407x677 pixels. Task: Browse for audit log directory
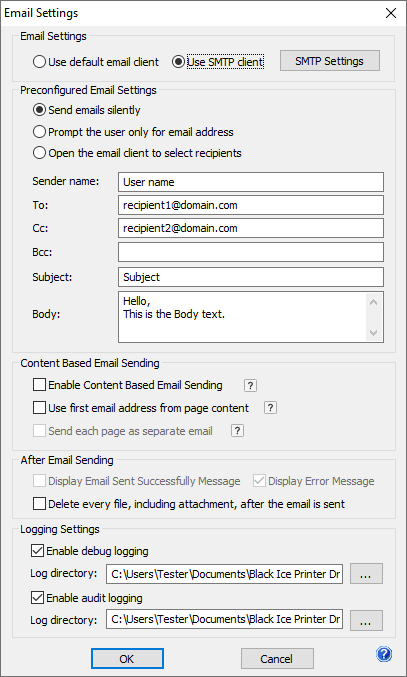[366, 620]
